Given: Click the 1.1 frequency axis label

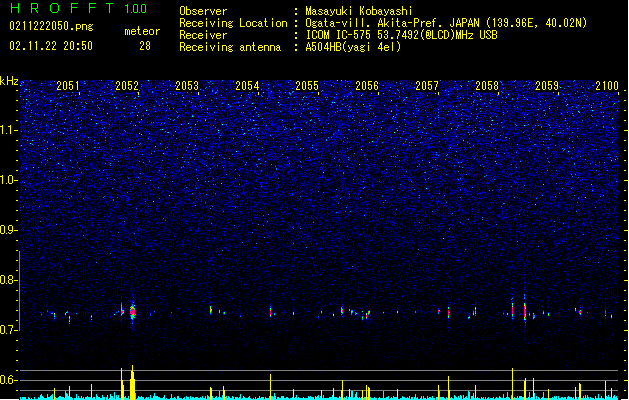Looking at the screenshot, I should pyautogui.click(x=9, y=130).
